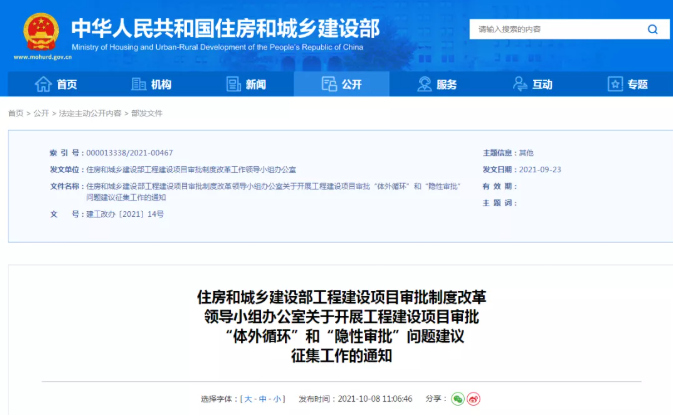Screen dimensions: 673x420
Task: Go to 首页 in the breadcrumb
Action: [x=16, y=114]
